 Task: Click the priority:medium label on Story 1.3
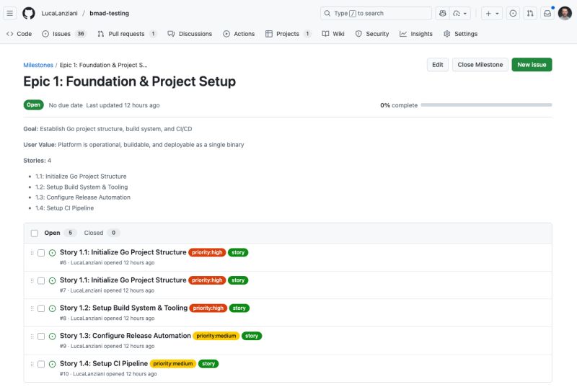(216, 336)
